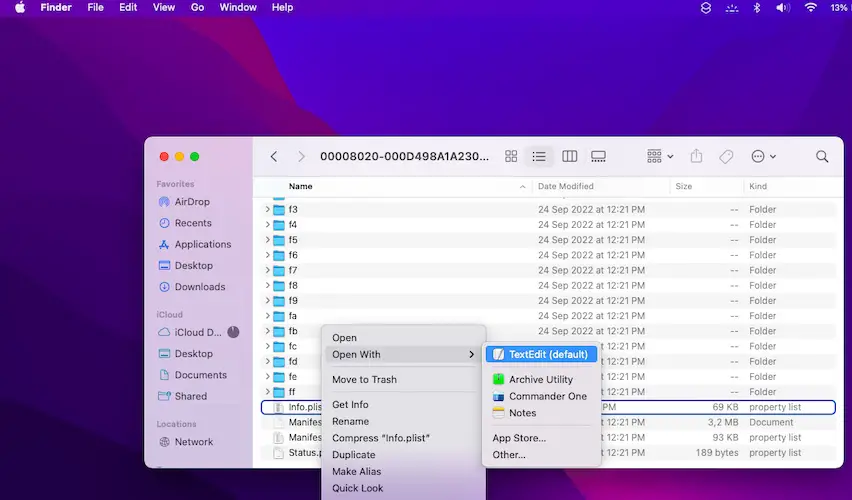Click the Wi-Fi status icon in menu bar
This screenshot has width=852, height=500.
click(810, 7)
